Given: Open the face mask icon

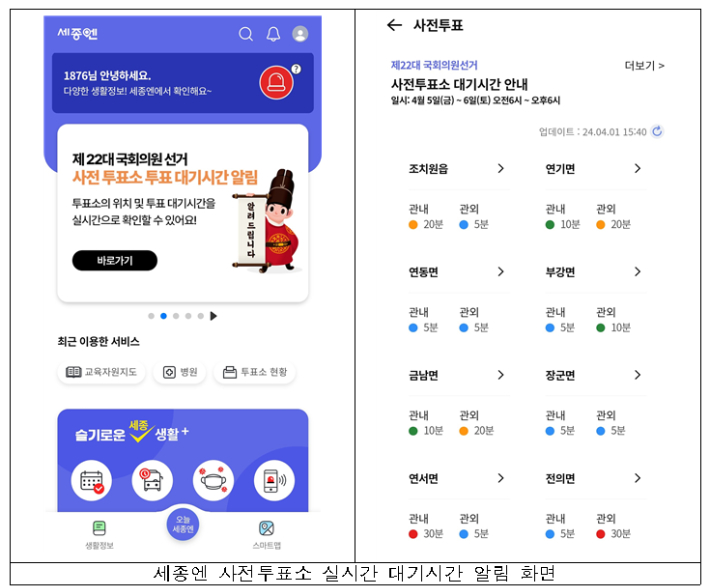Looking at the screenshot, I should pos(213,481).
